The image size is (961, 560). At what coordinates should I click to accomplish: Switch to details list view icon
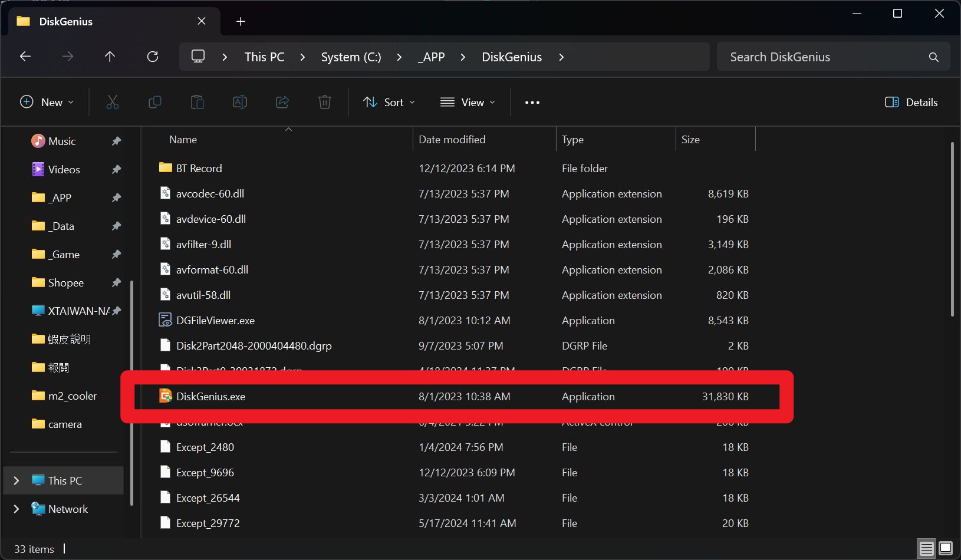(927, 549)
